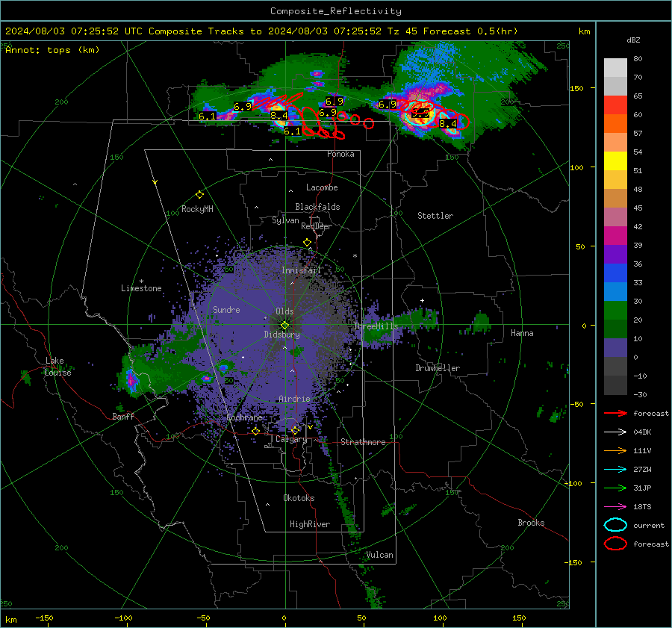Click the Composite_Reflectivity title

click(335, 11)
